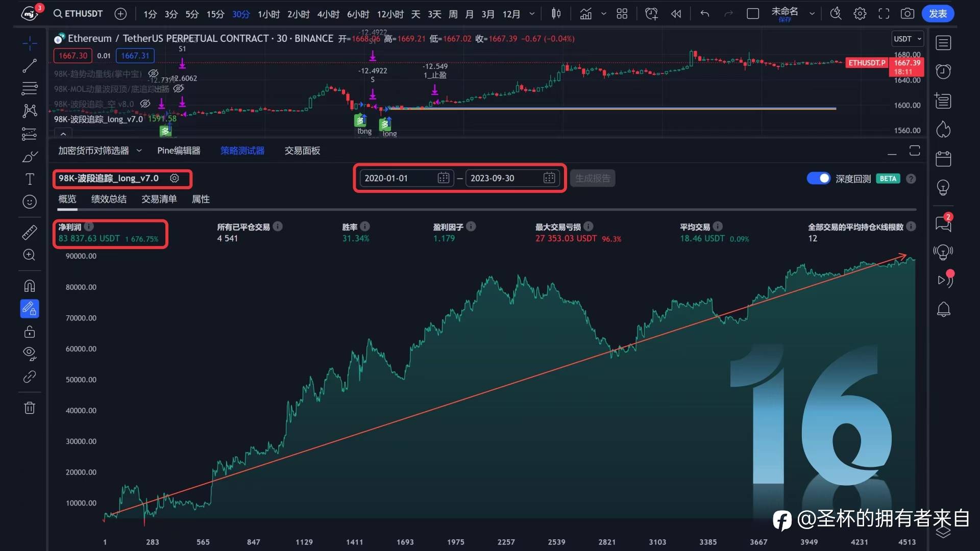Select the text annotation tool
The image size is (980, 551).
(x=30, y=179)
